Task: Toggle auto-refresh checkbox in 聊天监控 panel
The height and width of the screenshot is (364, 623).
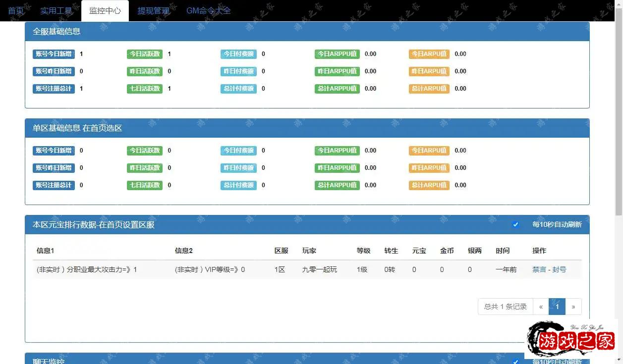Action: tap(515, 361)
